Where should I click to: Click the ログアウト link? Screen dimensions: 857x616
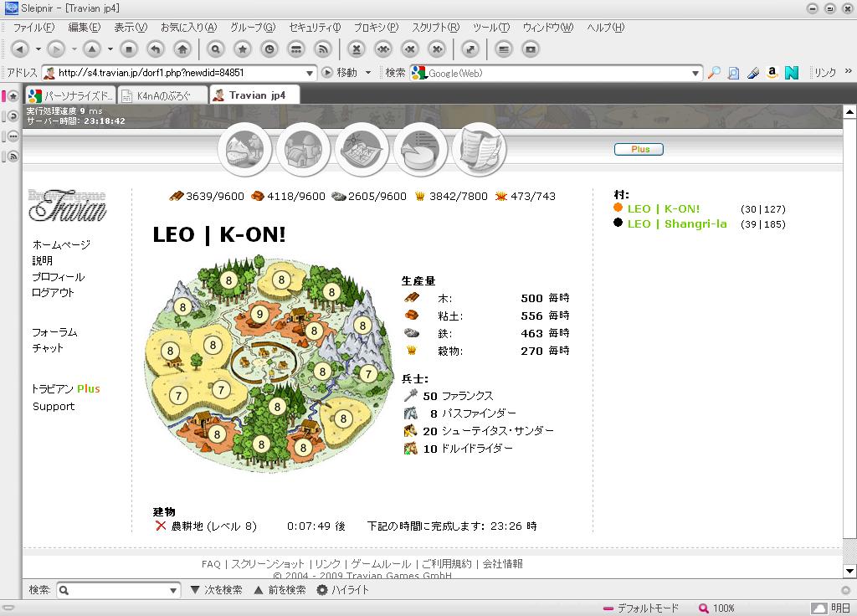point(53,292)
